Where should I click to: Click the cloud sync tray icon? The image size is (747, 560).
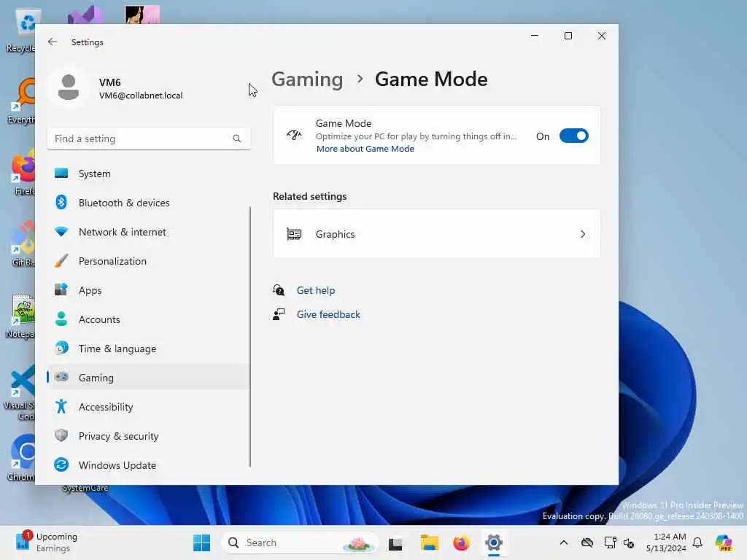[x=587, y=542]
